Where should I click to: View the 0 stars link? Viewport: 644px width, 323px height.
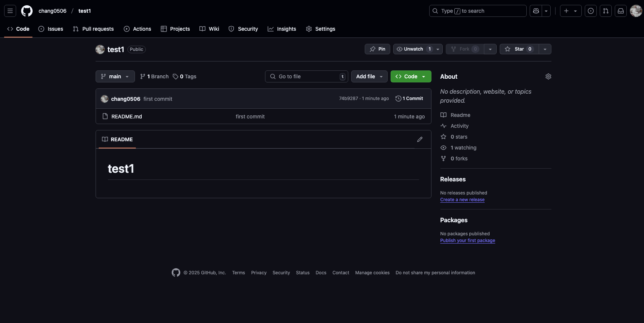pos(454,137)
